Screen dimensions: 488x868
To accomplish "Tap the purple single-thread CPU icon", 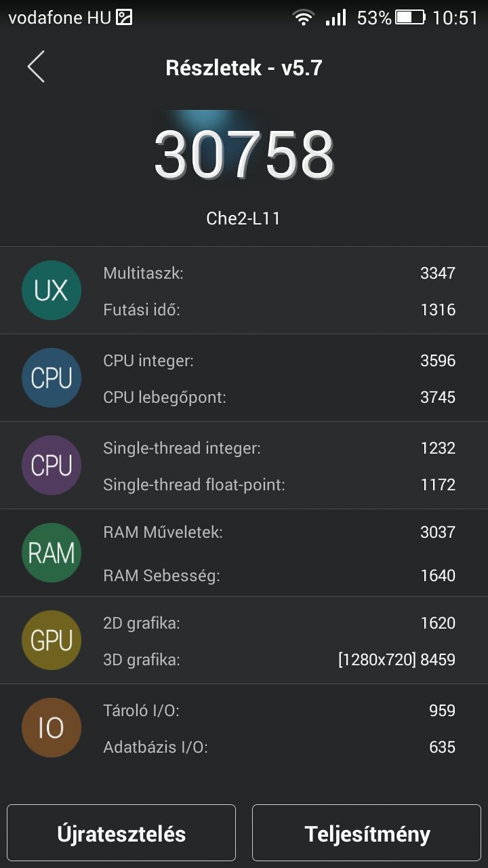I will [52, 466].
